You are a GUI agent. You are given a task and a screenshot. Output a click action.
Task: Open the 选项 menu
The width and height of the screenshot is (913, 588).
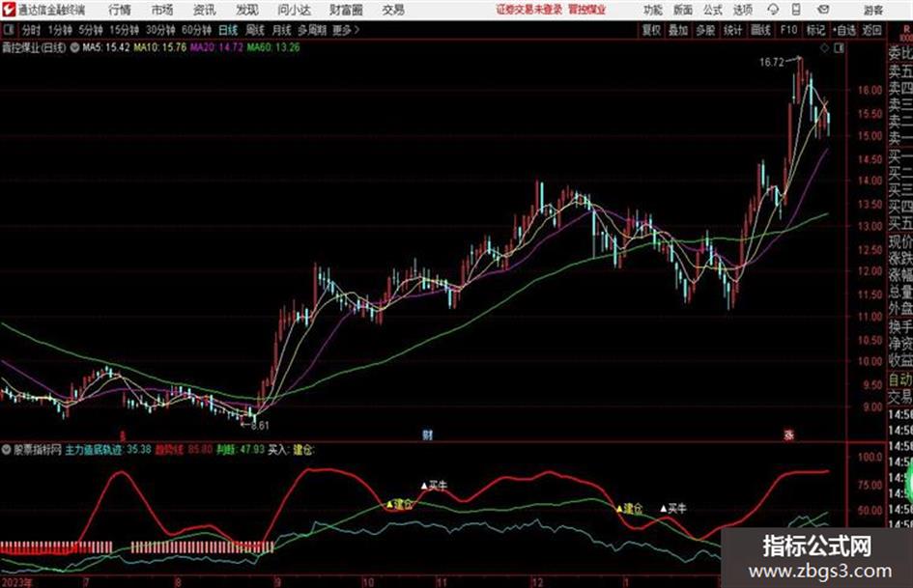742,10
